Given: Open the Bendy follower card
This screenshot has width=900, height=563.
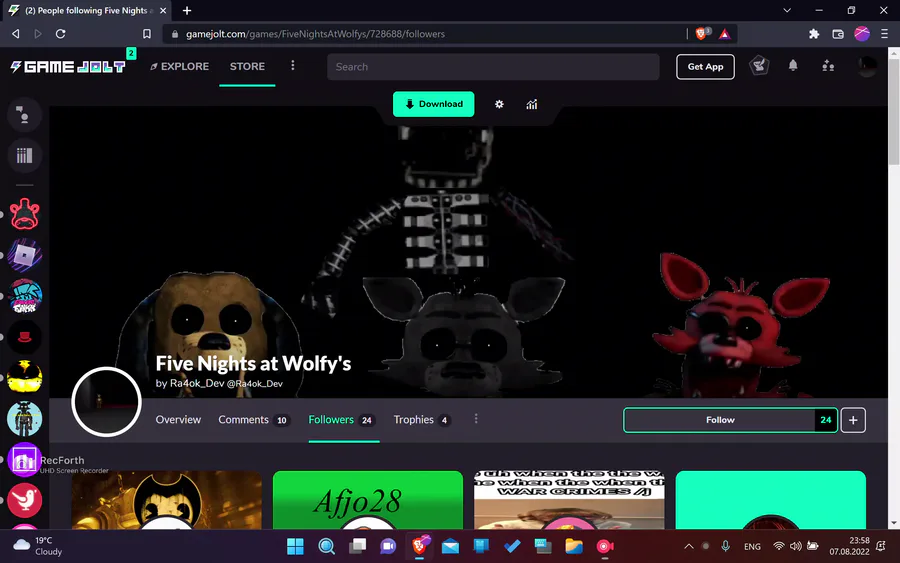Looking at the screenshot, I should [166, 500].
